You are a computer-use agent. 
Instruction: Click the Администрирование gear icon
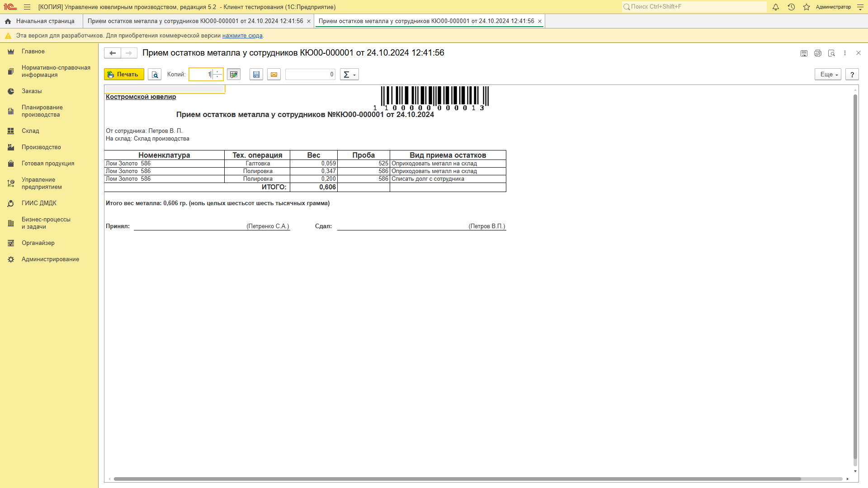point(11,259)
